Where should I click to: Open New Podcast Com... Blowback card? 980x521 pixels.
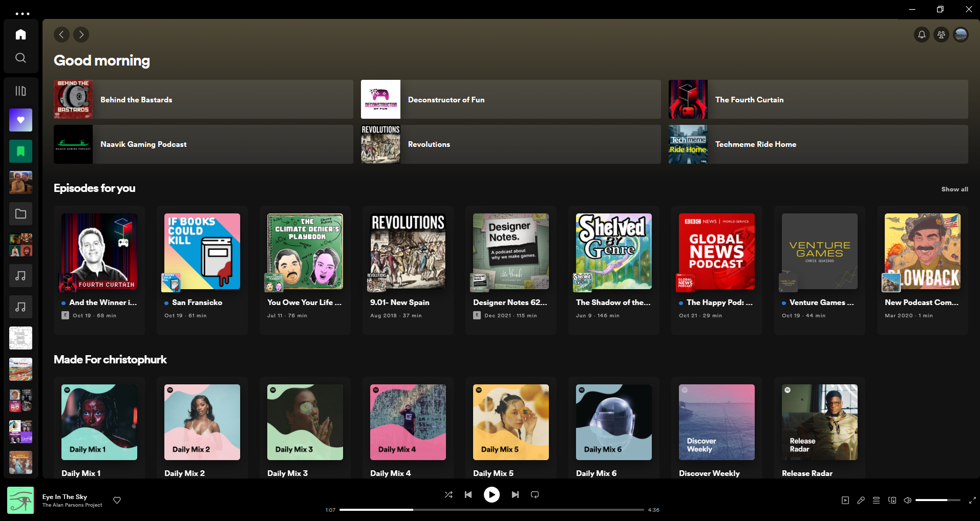(x=923, y=271)
